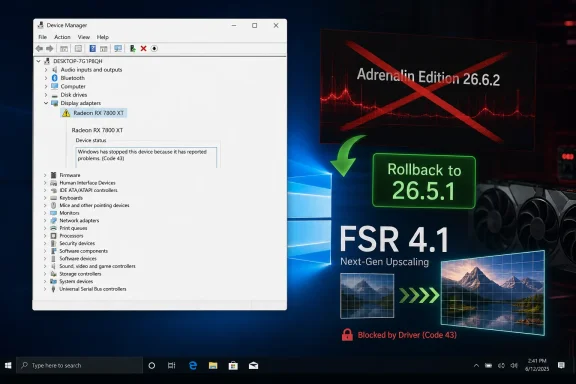Viewport: 576px width, 384px height.
Task: Select Storage controllers
Action: pyautogui.click(x=80, y=274)
